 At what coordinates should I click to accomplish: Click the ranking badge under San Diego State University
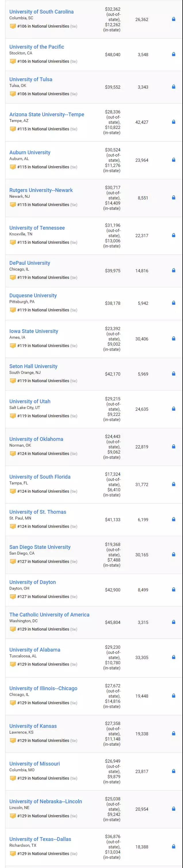[x=13, y=561]
